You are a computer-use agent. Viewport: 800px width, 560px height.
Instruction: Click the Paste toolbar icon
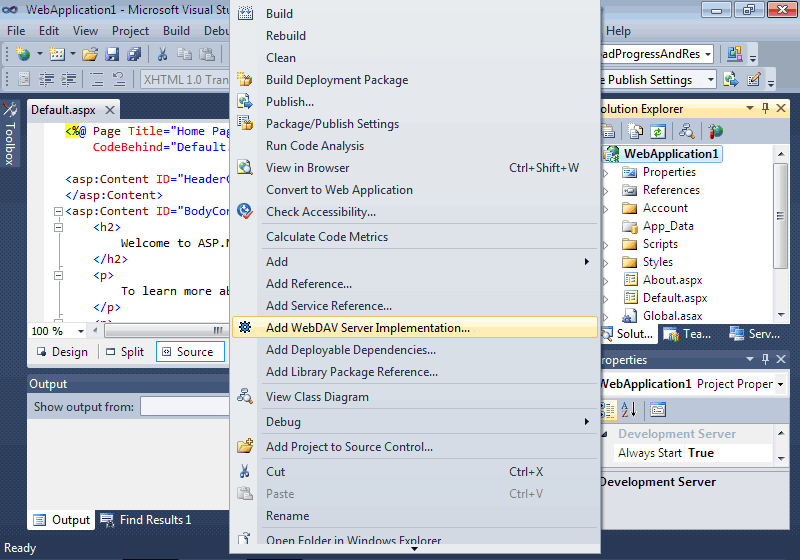[207, 54]
